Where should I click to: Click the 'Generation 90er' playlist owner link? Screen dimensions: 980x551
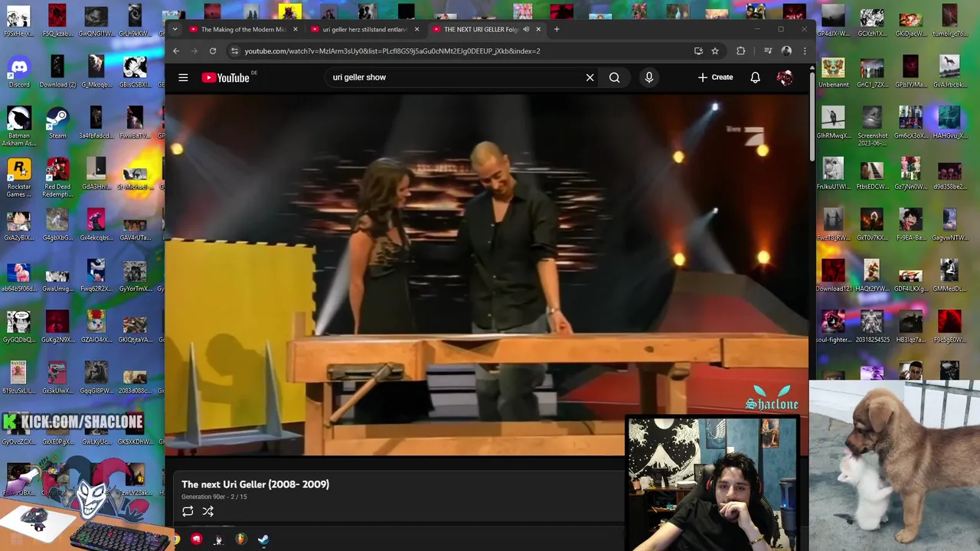pyautogui.click(x=204, y=497)
